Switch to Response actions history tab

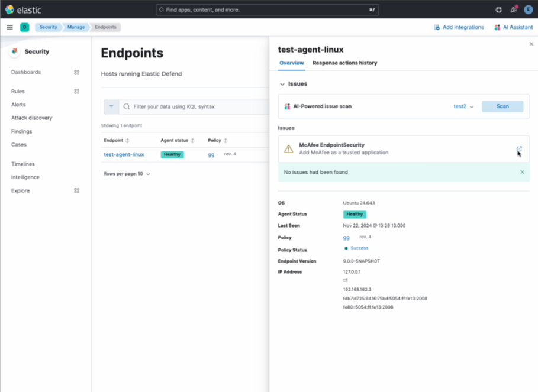344,63
